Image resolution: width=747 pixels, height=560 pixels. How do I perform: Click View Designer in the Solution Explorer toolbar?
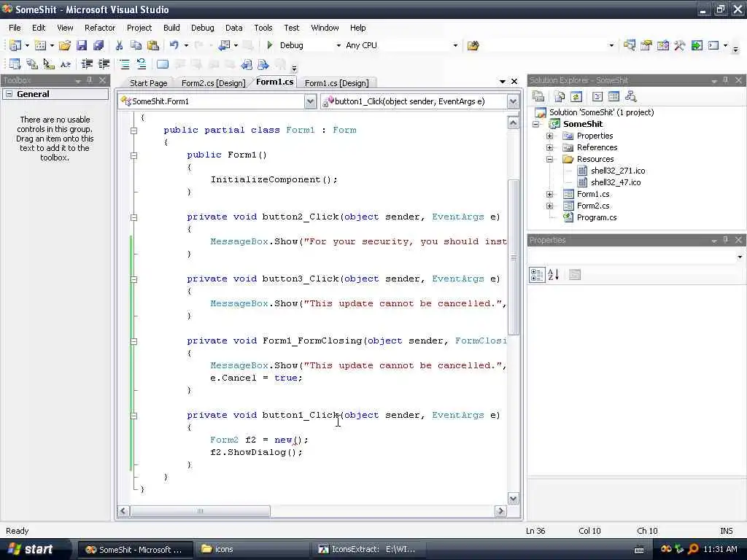click(614, 97)
